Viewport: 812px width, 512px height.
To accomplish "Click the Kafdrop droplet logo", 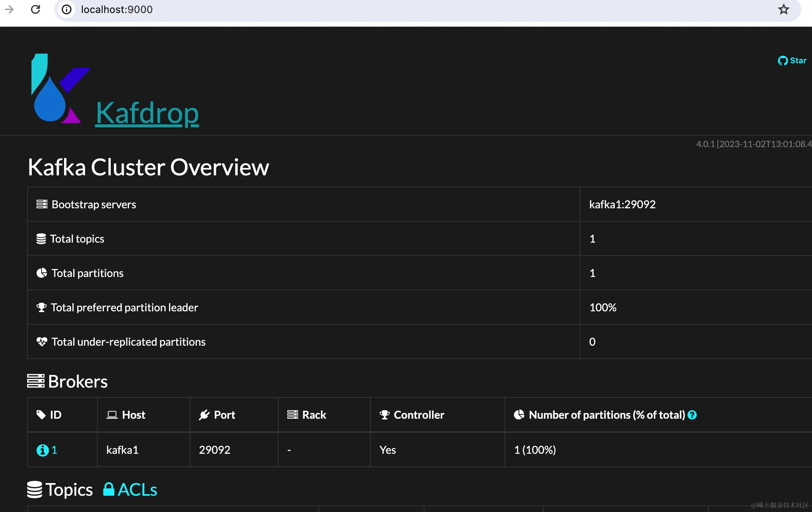I will coord(60,89).
